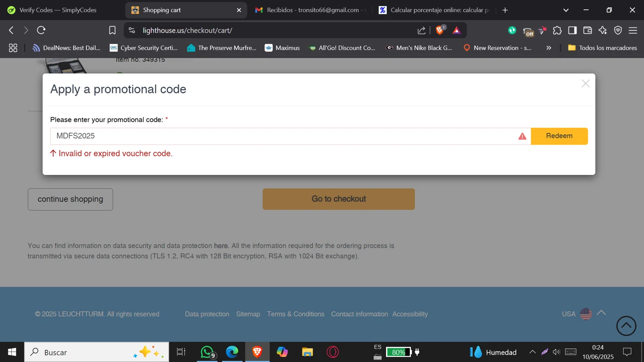This screenshot has height=362, width=644.
Task: Click the Buscar taskbar search box
Action: click(97, 352)
